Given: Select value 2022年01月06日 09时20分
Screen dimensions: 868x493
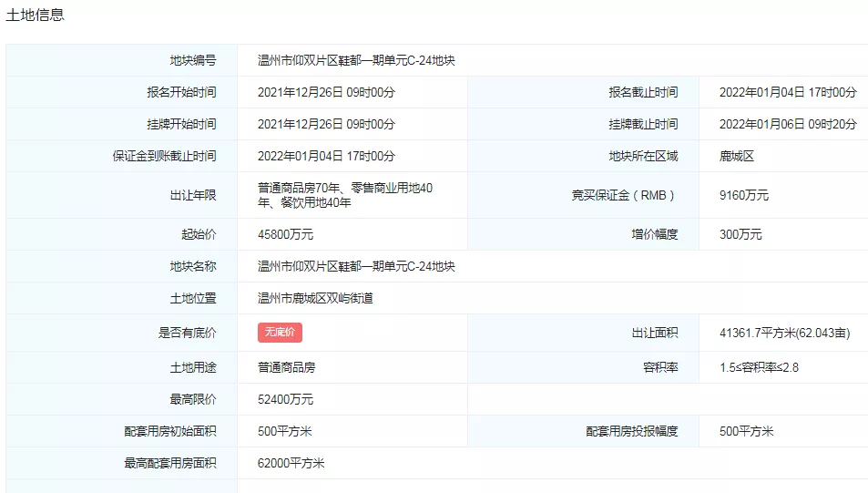Looking at the screenshot, I should click(x=788, y=124).
